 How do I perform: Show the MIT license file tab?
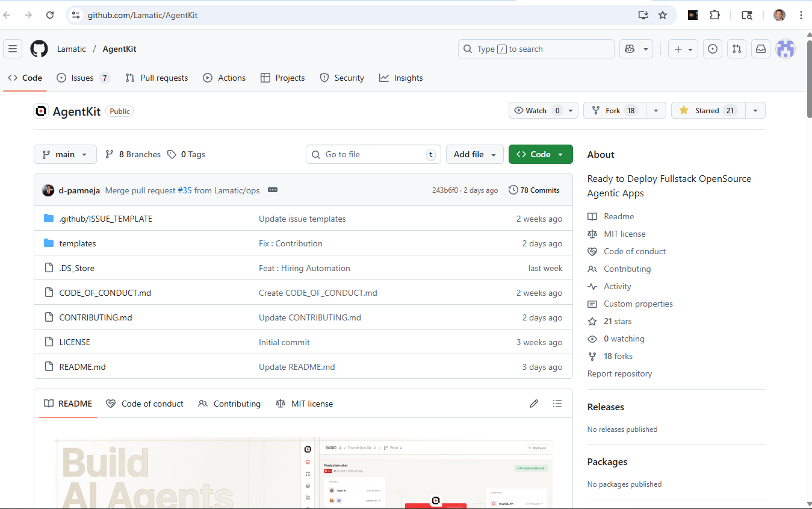pos(304,404)
